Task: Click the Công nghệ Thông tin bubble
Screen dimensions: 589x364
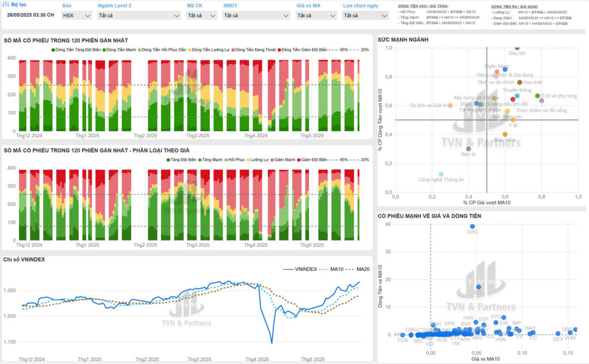Action: (x=441, y=174)
